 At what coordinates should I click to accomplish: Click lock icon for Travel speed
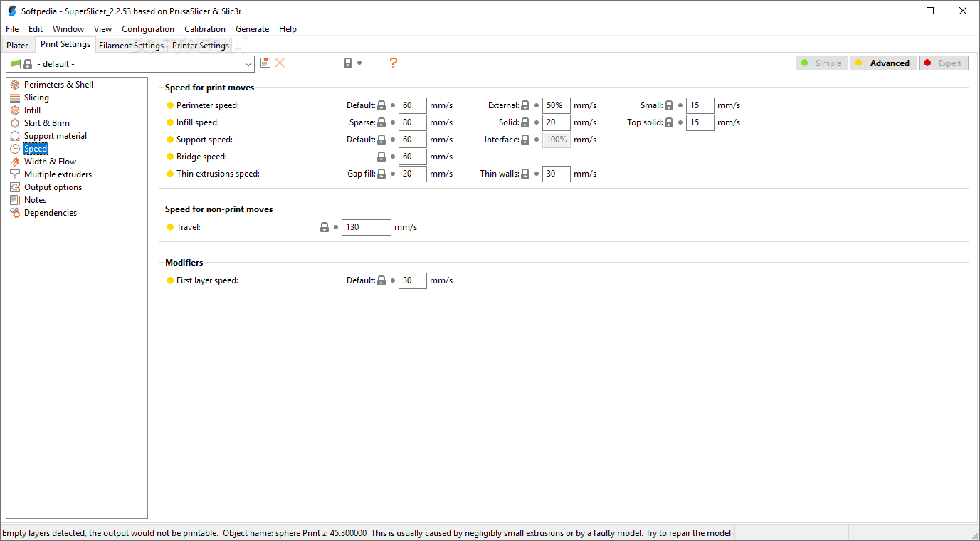[x=325, y=228]
